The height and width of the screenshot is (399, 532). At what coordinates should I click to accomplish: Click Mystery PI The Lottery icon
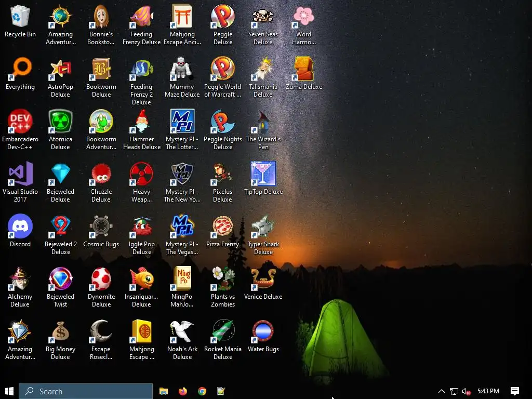(x=182, y=121)
